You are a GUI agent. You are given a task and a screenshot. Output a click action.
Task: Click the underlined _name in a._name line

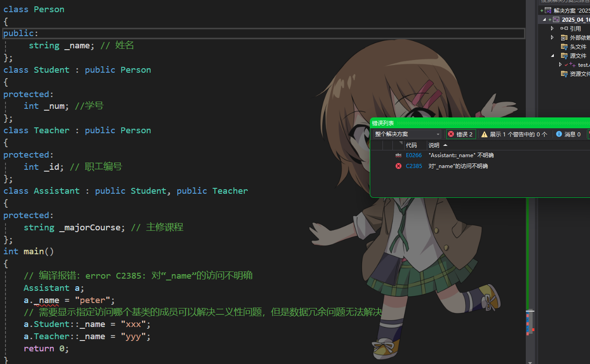pos(47,300)
